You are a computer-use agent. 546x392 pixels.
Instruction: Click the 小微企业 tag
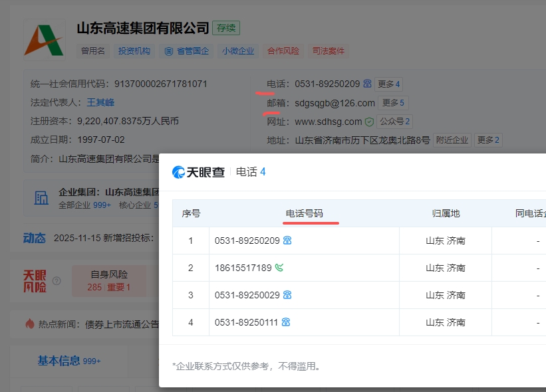pyautogui.click(x=238, y=51)
